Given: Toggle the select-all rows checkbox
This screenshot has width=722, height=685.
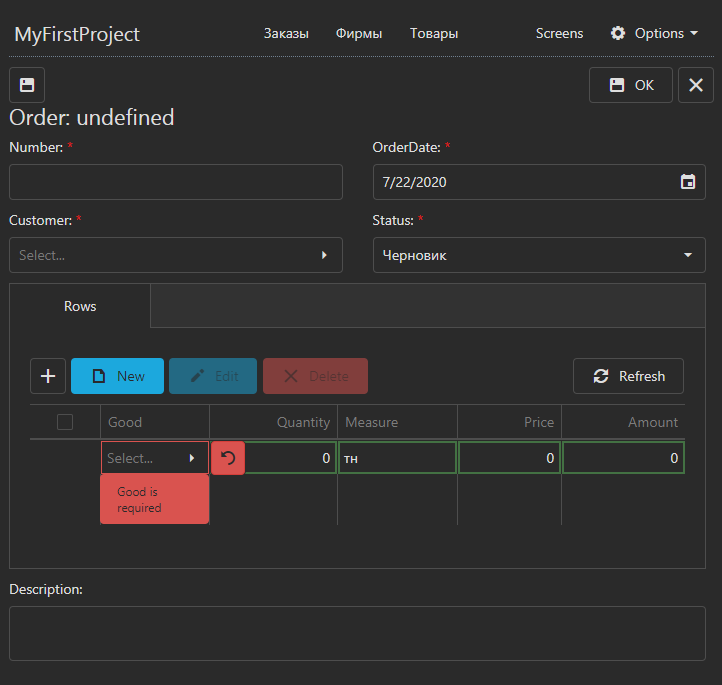Looking at the screenshot, I should (x=65, y=422).
